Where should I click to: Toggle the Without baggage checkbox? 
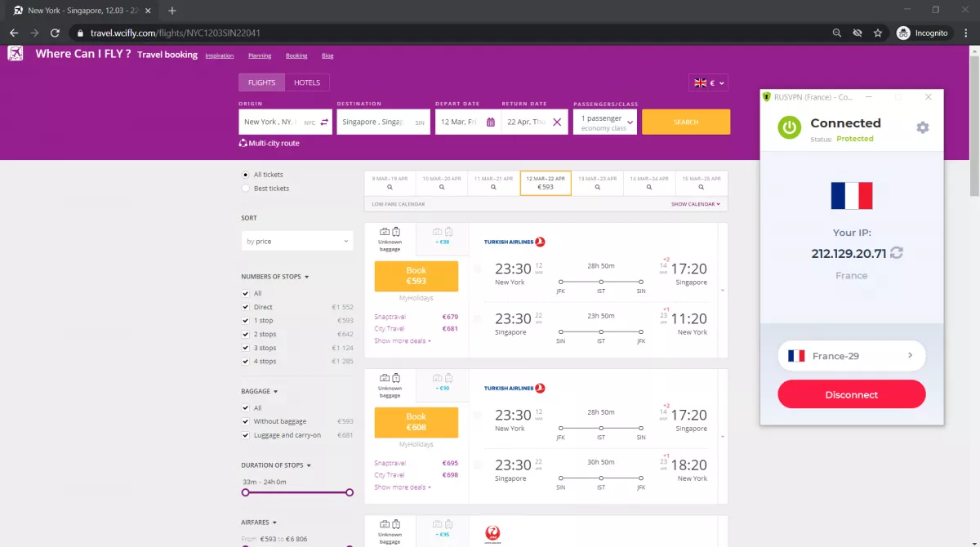coord(246,421)
